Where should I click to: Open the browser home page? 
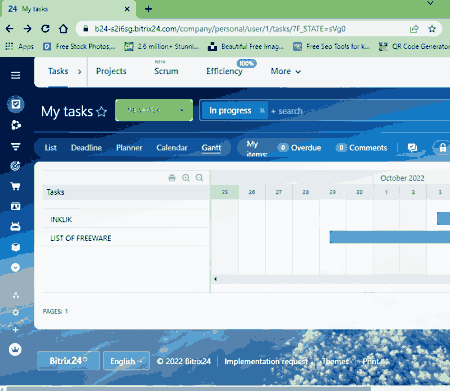63,29
